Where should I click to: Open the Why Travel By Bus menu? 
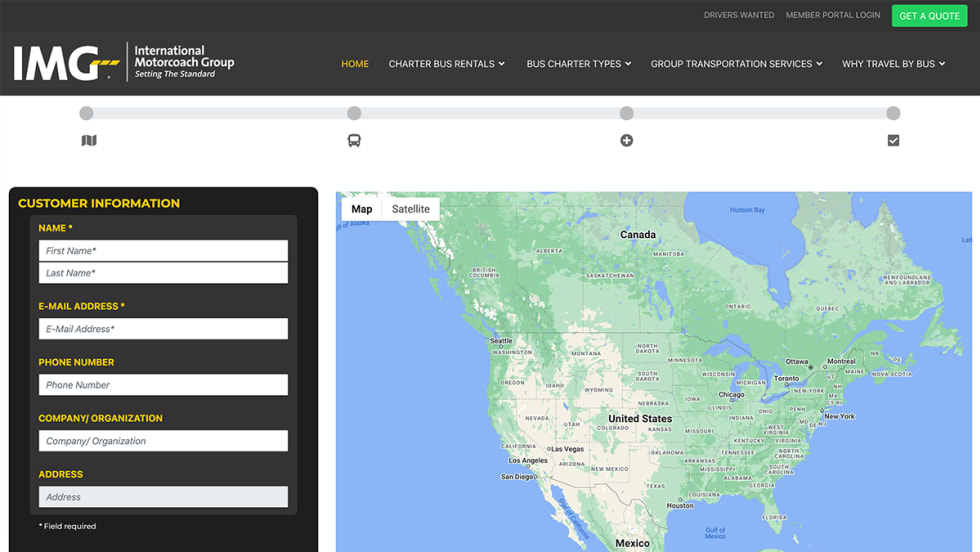pos(893,64)
